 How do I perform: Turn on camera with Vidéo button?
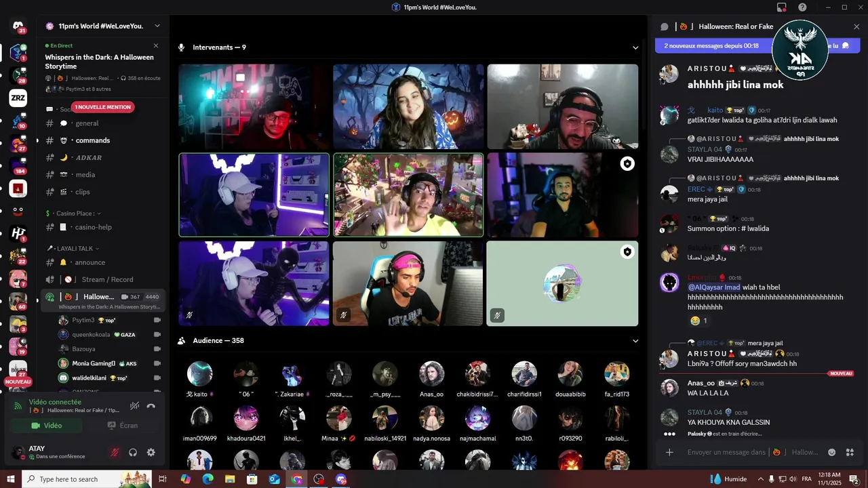46,426
